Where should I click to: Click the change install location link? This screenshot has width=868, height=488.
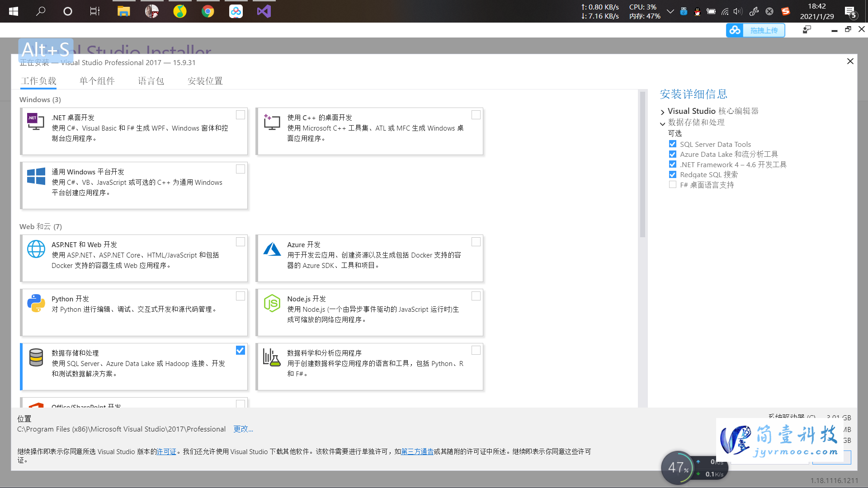click(243, 429)
